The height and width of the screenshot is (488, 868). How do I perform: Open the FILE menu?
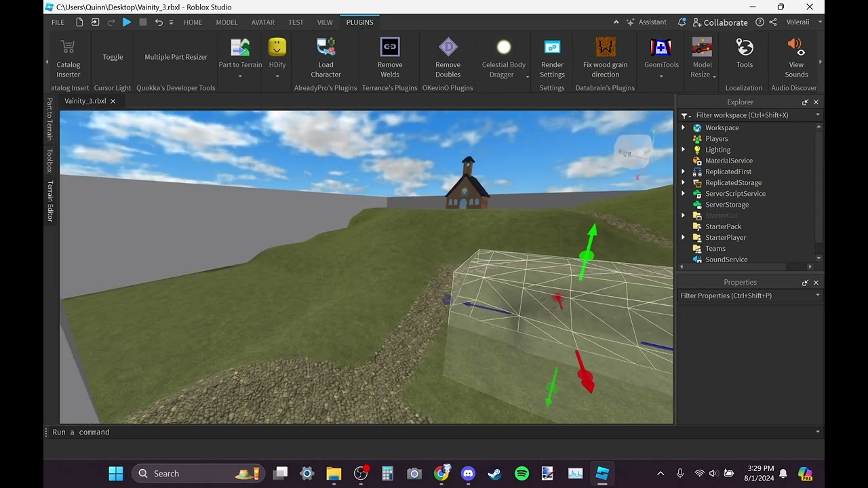58,22
